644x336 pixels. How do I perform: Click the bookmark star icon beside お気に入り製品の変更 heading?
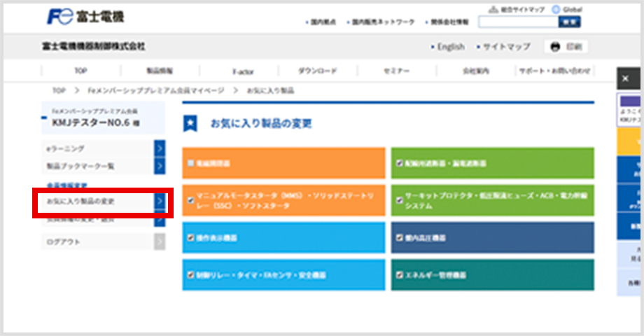(190, 123)
